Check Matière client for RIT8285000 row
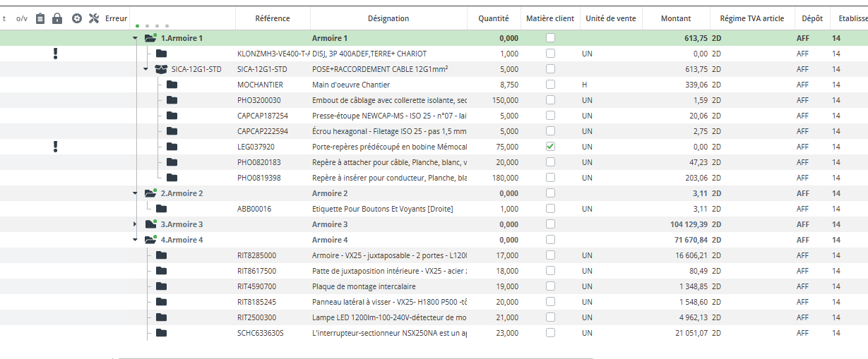This screenshot has width=868, height=359. coord(550,255)
